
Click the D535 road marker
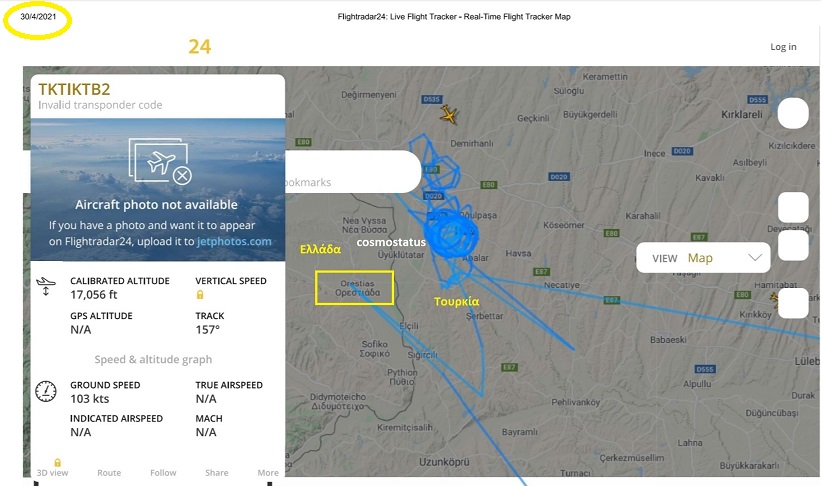click(432, 99)
